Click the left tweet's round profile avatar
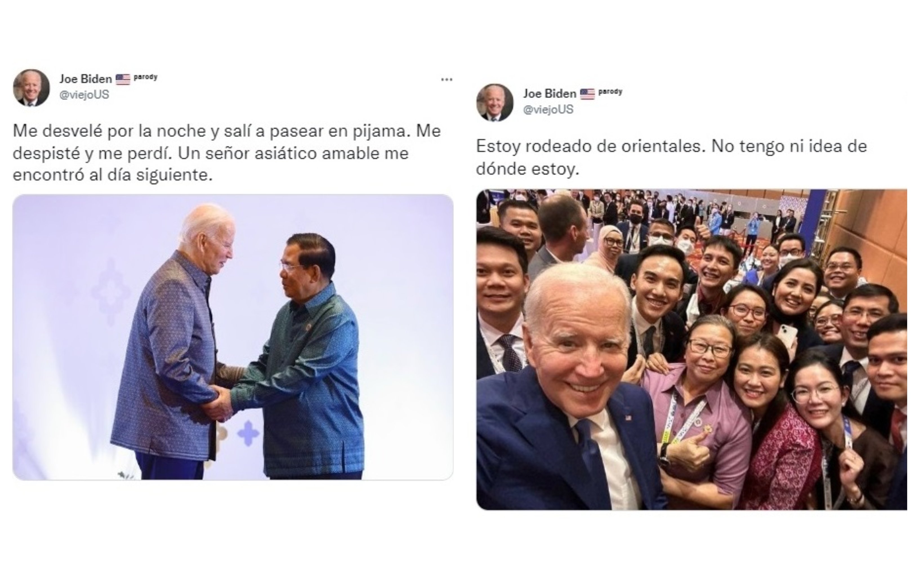 pos(31,88)
